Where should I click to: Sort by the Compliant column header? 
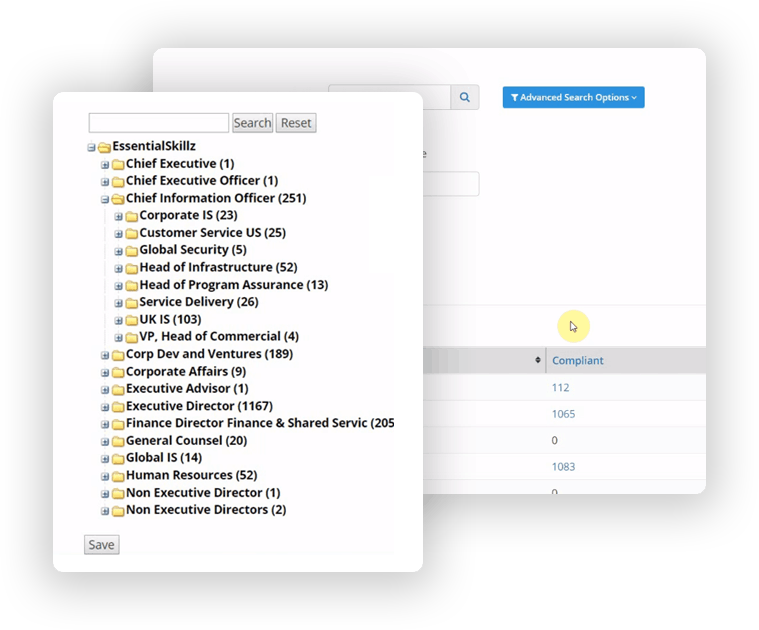[577, 360]
